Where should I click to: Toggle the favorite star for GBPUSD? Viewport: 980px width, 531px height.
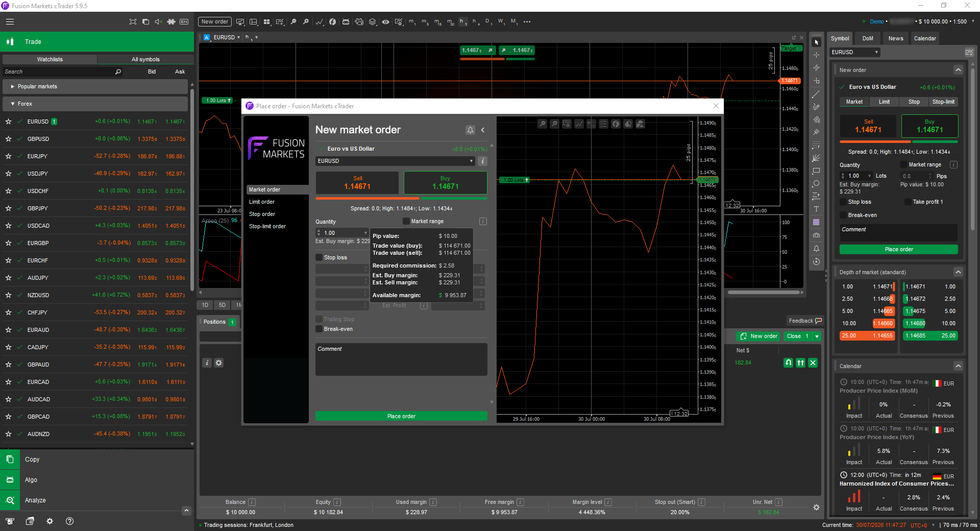click(8, 139)
